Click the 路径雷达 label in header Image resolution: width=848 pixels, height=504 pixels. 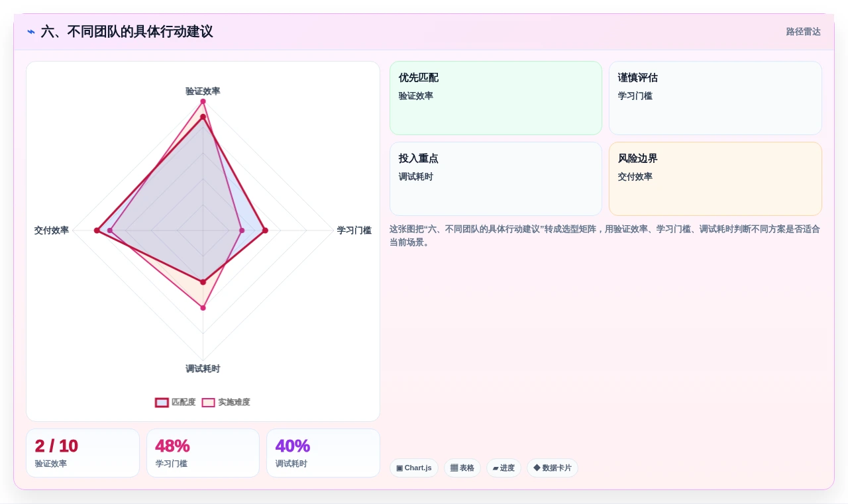click(x=803, y=32)
